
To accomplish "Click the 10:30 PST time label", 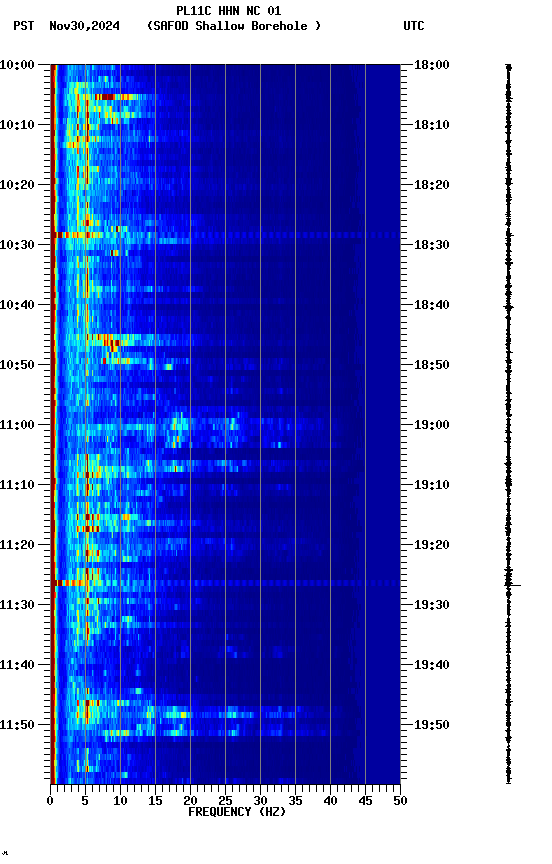I will 17,245.
